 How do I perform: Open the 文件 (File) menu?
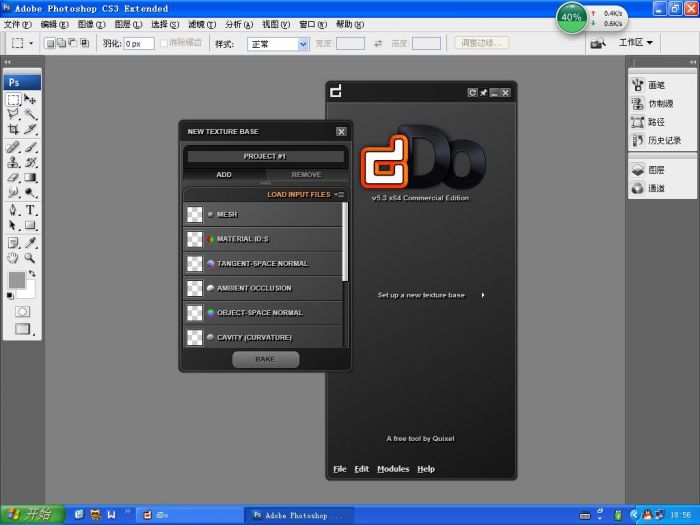tap(17, 24)
